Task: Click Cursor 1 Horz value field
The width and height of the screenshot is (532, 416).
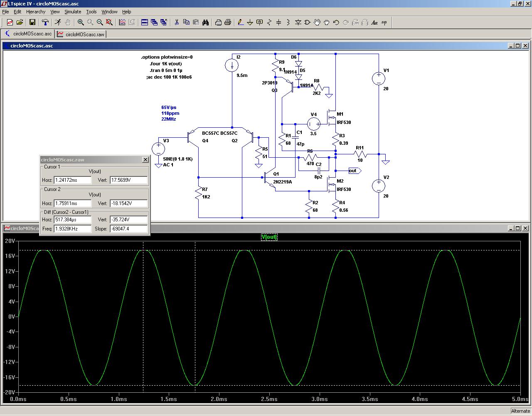Action: [73, 180]
